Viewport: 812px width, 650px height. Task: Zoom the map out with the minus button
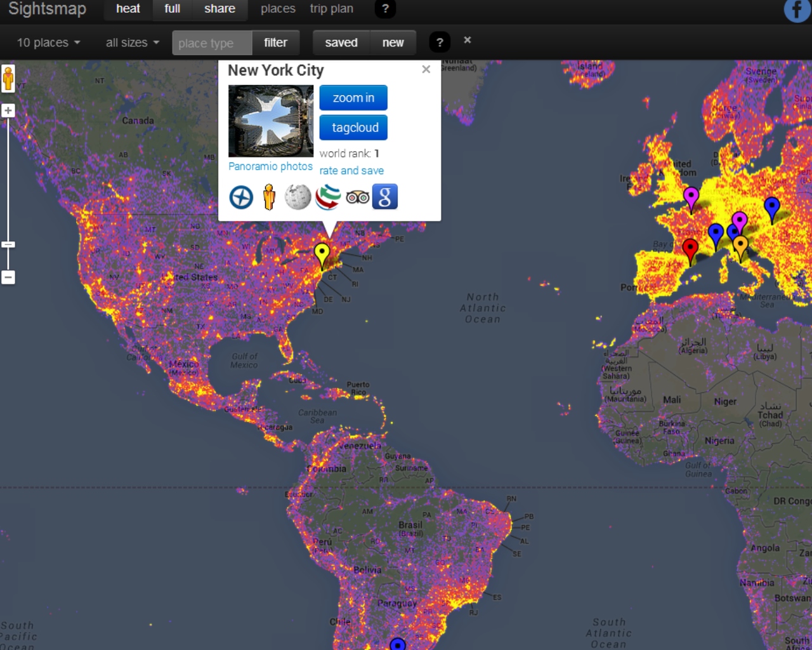coord(8,277)
